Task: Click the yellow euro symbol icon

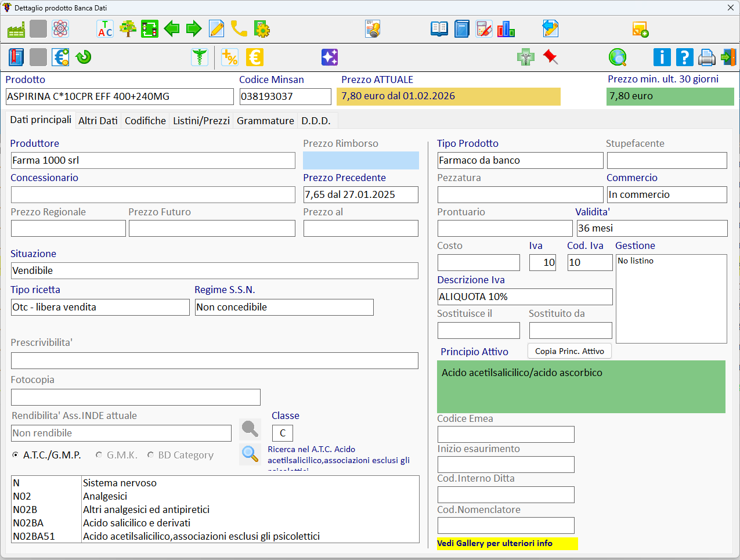Action: click(254, 57)
